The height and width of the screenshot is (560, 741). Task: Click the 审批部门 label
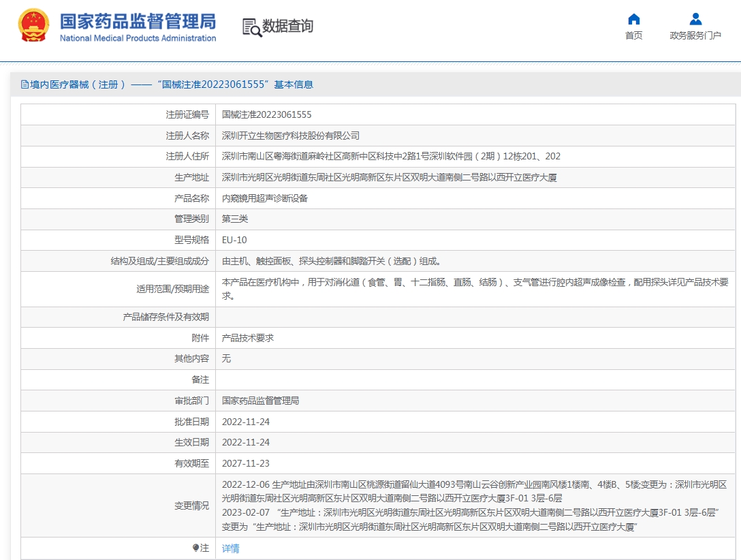[191, 401]
